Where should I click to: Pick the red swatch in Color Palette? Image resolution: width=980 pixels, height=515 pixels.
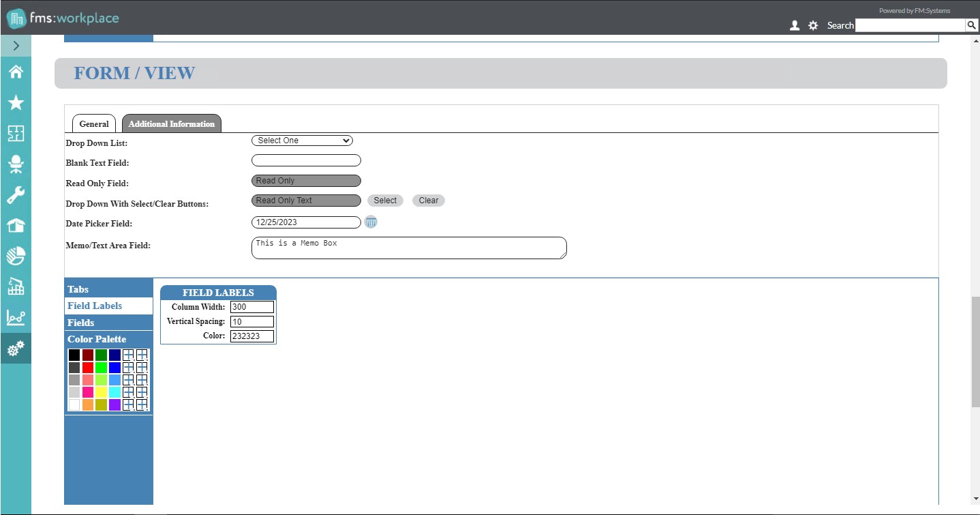pos(88,368)
